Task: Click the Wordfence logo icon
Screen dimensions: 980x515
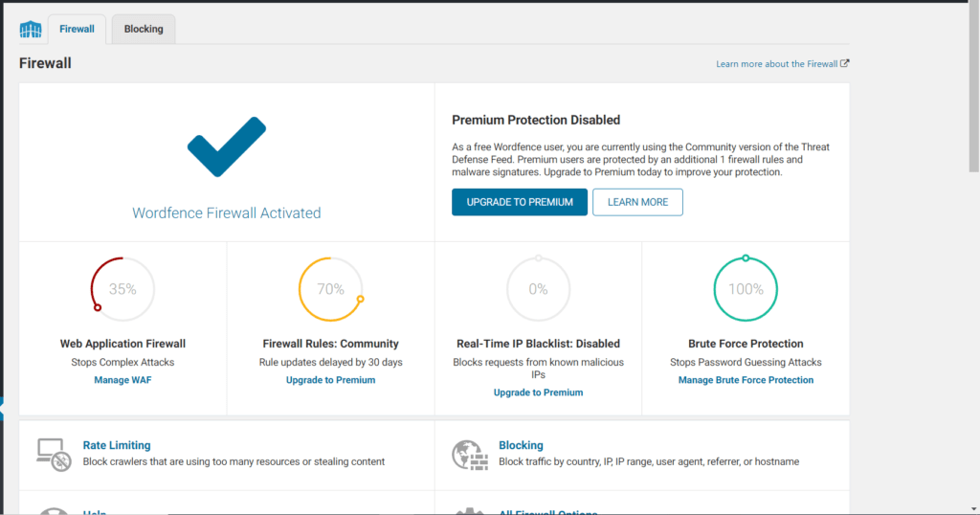Action: coord(31,30)
